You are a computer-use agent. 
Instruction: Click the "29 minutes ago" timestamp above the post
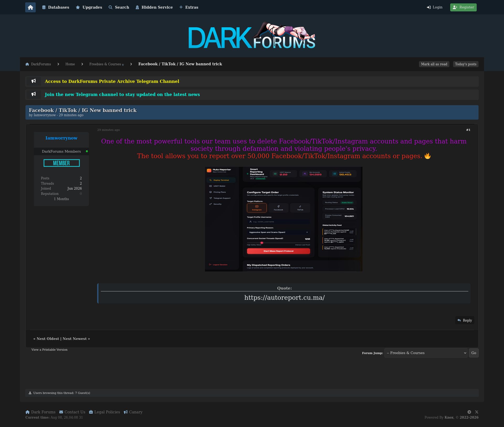tap(108, 130)
